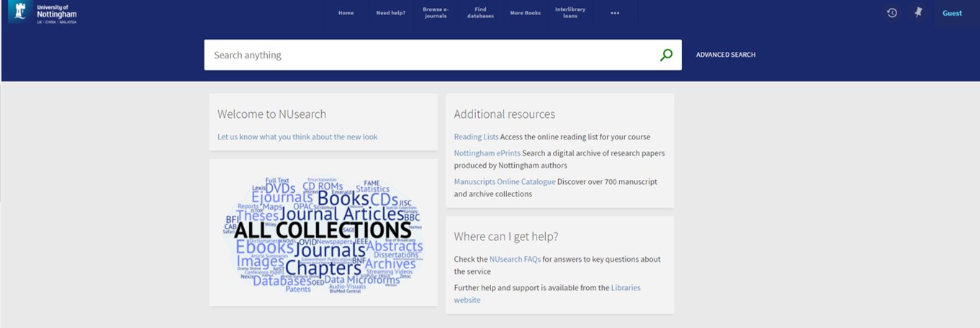Viewport: 980px width, 328px height.
Task: Open the Guest user menu
Action: point(952,13)
